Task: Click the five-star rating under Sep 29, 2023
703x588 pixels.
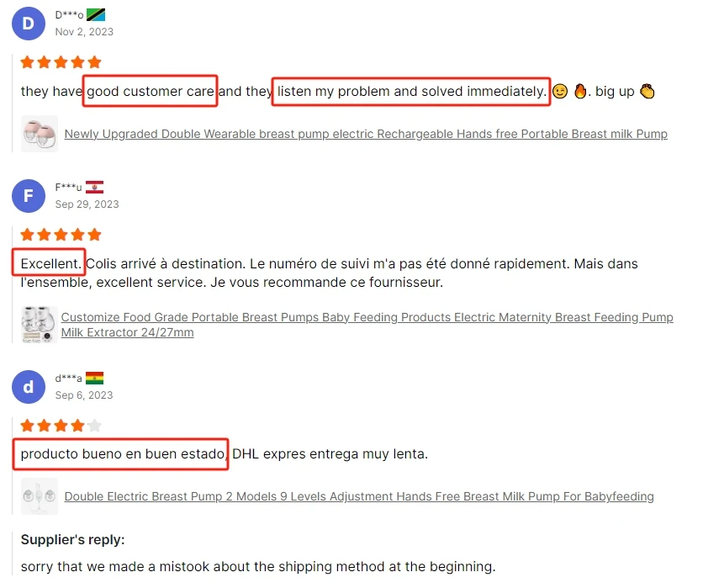Action: (x=61, y=234)
